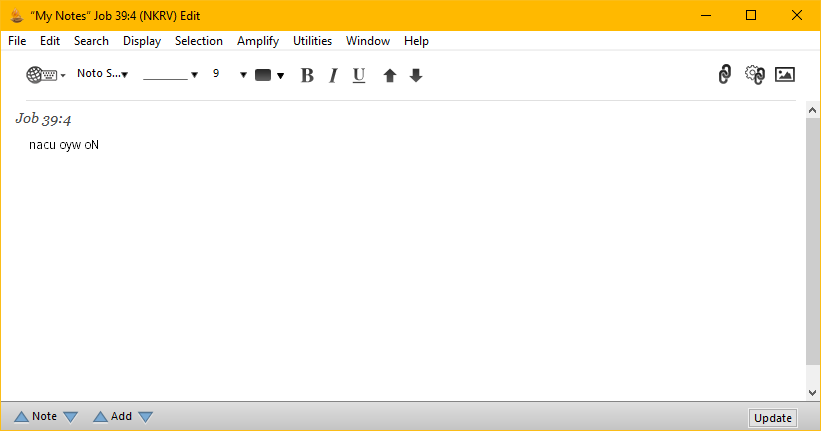Open the Noto S... font dropdown
Image resolution: width=821 pixels, height=431 pixels.
(103, 74)
